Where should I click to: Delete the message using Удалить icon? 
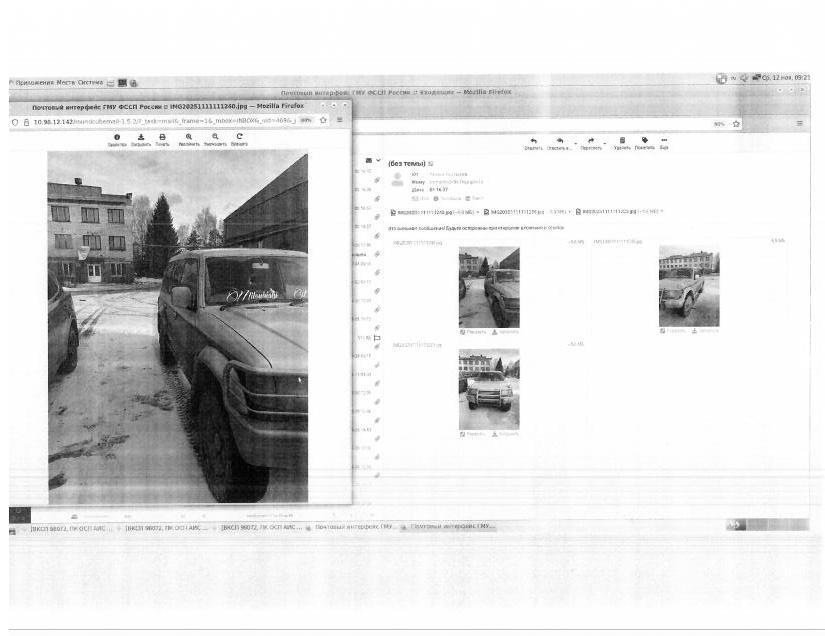pyautogui.click(x=622, y=142)
